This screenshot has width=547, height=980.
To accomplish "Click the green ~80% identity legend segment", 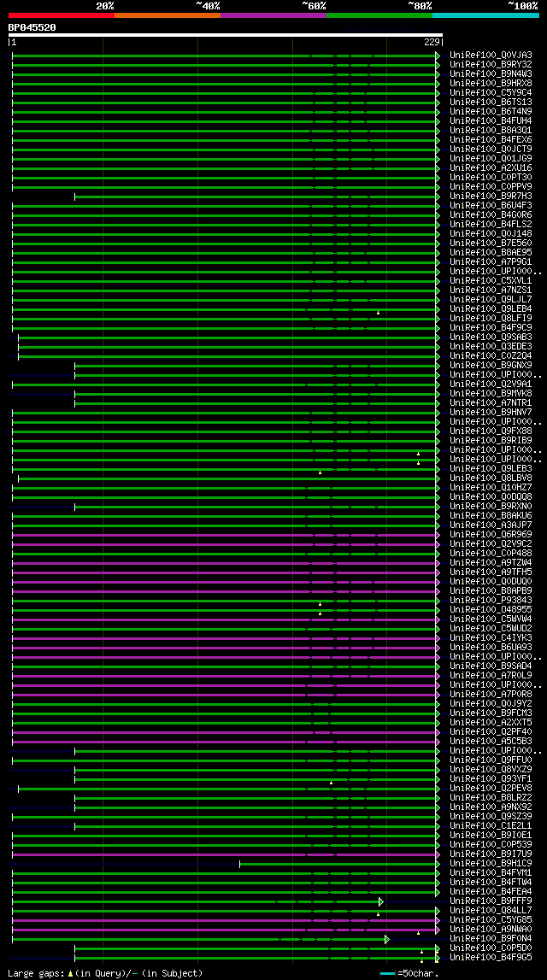I will (379, 15).
